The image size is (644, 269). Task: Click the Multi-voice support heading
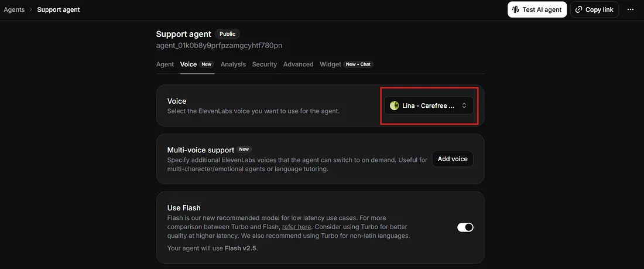pyautogui.click(x=200, y=149)
